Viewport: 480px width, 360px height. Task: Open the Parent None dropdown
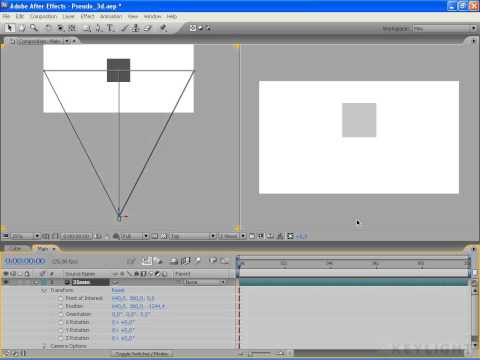click(205, 282)
